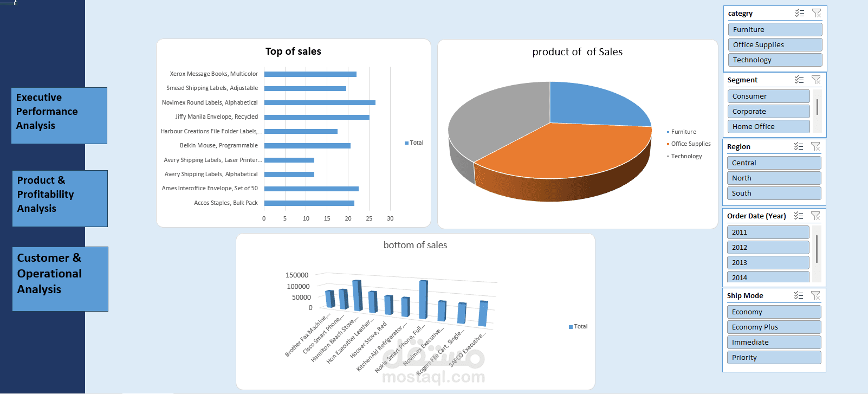Click the 'Region' slicer header
The height and width of the screenshot is (394, 868).
(x=739, y=146)
